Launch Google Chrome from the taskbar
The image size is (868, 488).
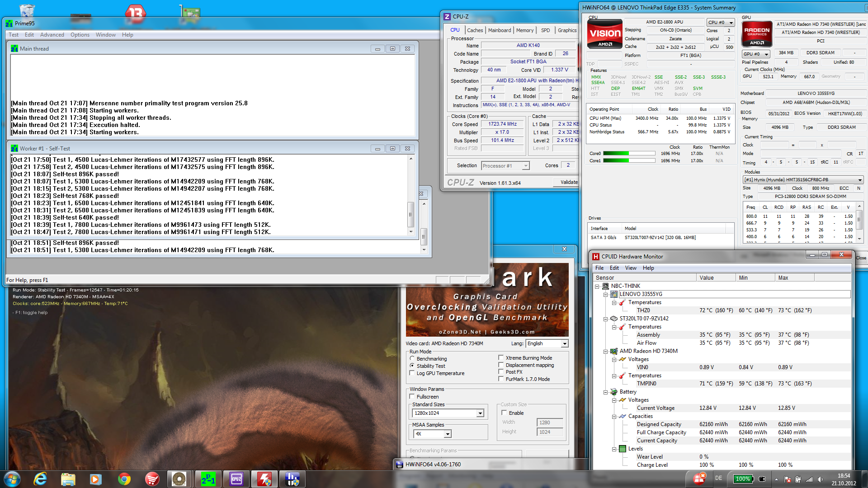click(124, 479)
